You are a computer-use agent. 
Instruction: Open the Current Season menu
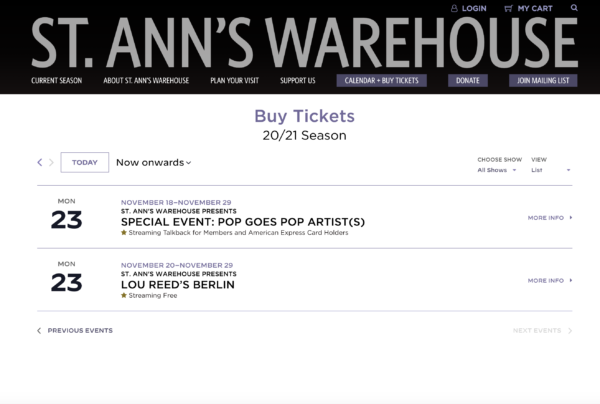57,80
